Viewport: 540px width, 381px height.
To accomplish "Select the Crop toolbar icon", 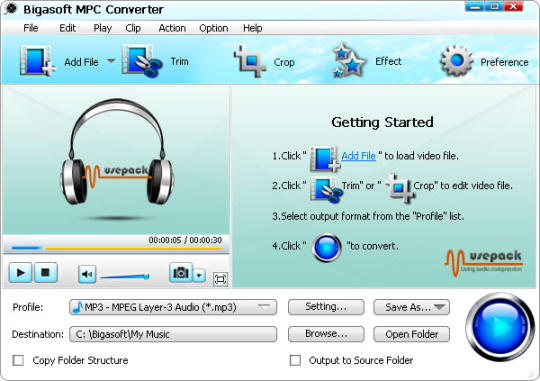I will (250, 61).
